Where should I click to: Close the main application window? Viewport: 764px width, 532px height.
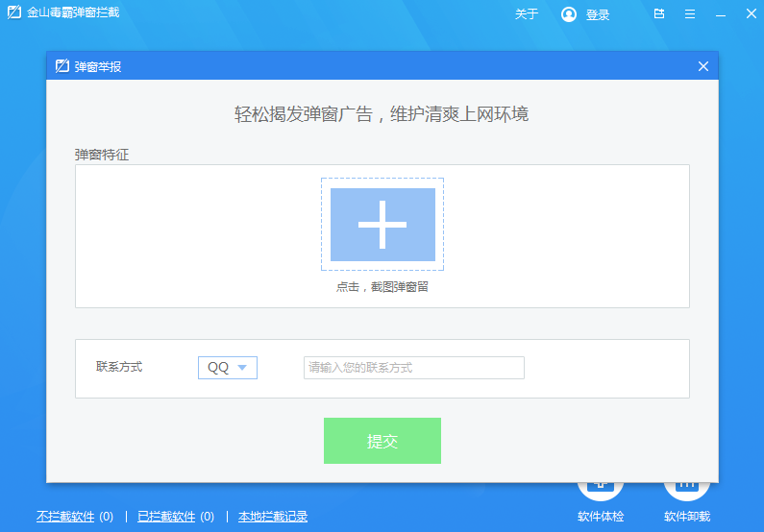coord(750,14)
